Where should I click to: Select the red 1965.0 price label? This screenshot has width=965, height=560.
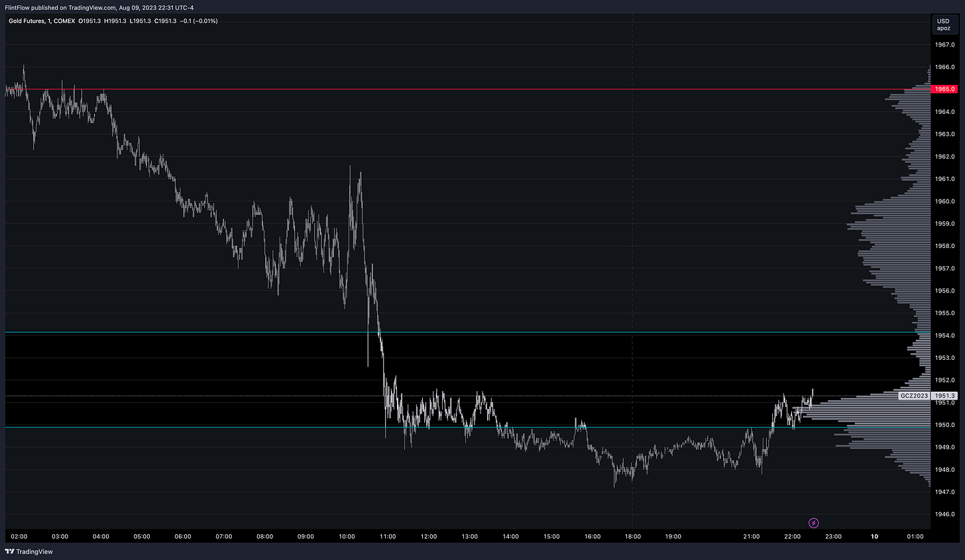point(944,89)
